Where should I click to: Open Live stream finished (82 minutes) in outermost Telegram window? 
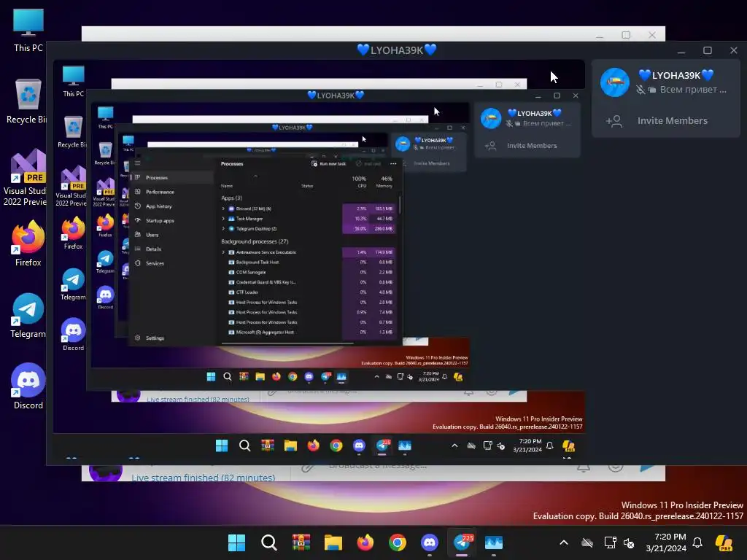(203, 477)
